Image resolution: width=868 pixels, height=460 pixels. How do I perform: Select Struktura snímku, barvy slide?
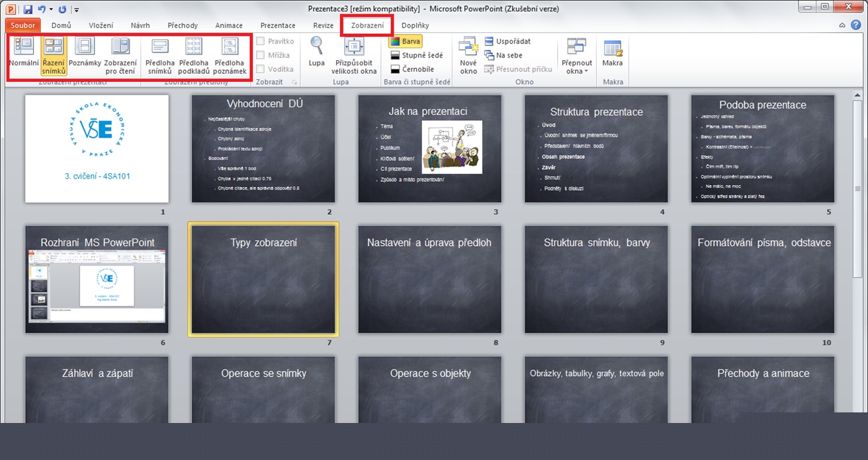point(596,279)
